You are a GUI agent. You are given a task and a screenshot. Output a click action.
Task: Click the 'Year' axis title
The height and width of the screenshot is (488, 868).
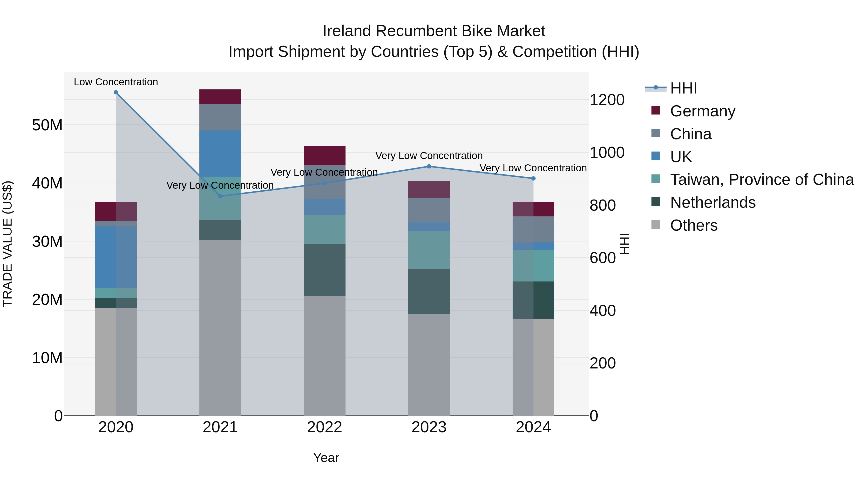point(326,458)
